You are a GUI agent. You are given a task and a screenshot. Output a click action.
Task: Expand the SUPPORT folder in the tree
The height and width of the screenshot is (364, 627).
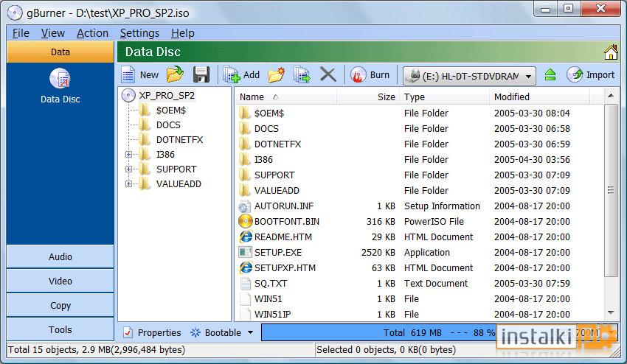(x=129, y=169)
